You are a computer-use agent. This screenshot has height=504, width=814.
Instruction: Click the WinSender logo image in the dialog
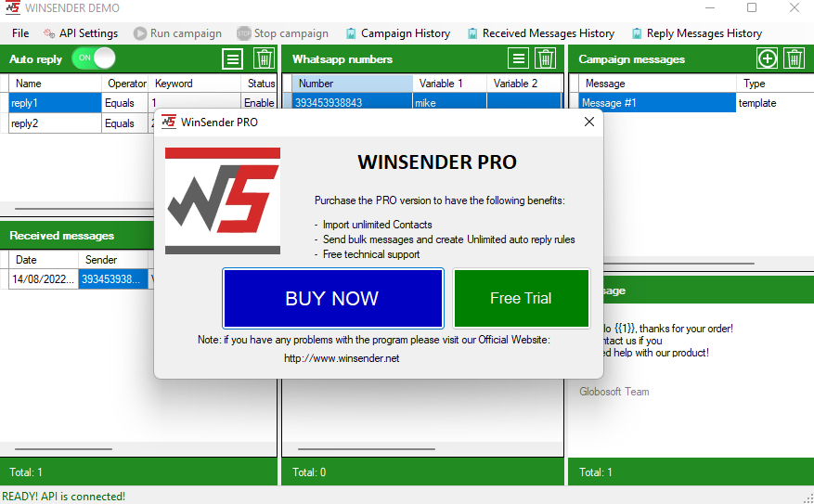[x=223, y=200]
